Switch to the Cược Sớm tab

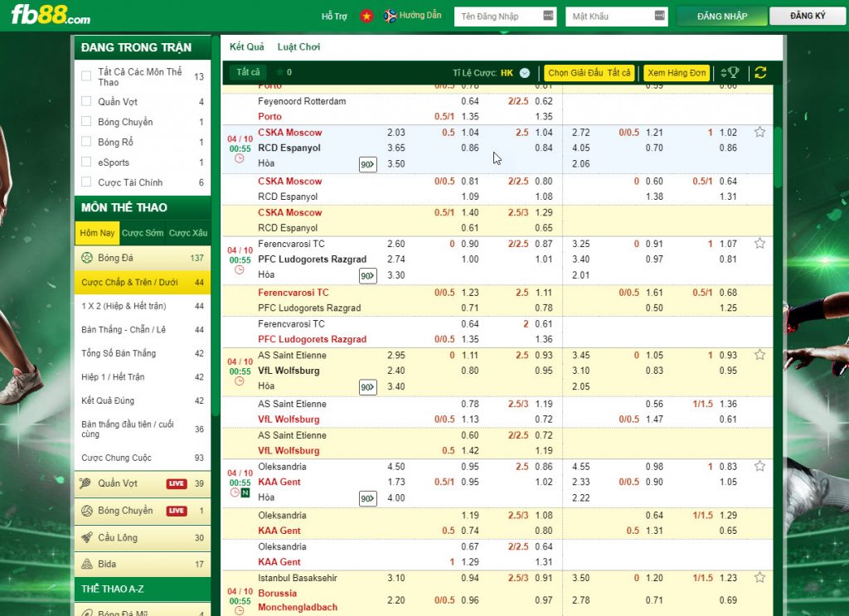click(x=143, y=233)
